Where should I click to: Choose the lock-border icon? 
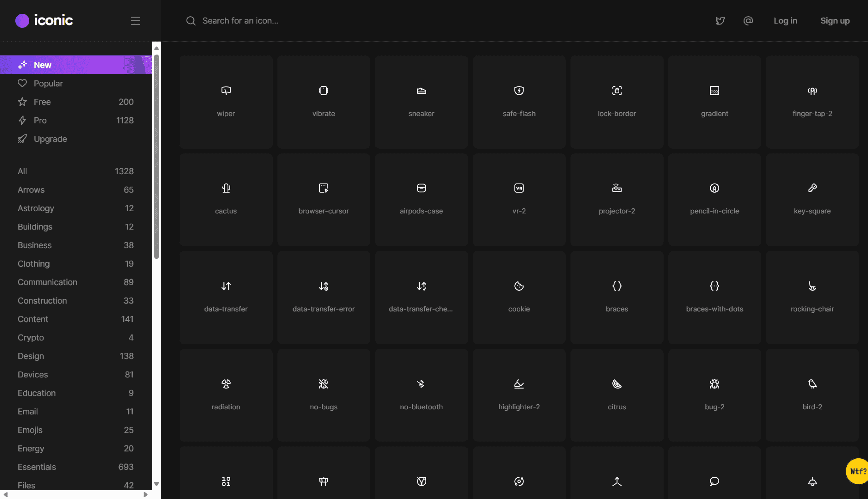pyautogui.click(x=617, y=102)
